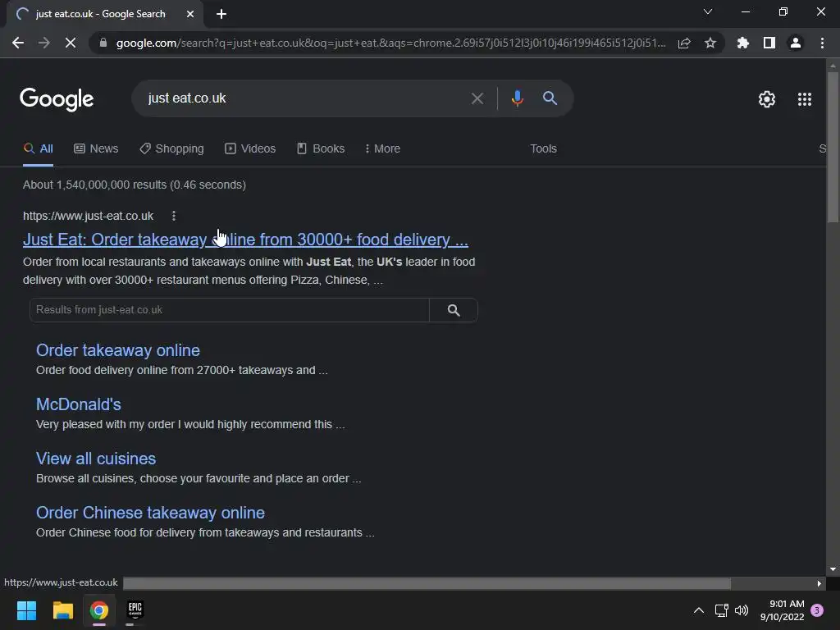Open Epic Games Launcher from taskbar

click(x=135, y=610)
